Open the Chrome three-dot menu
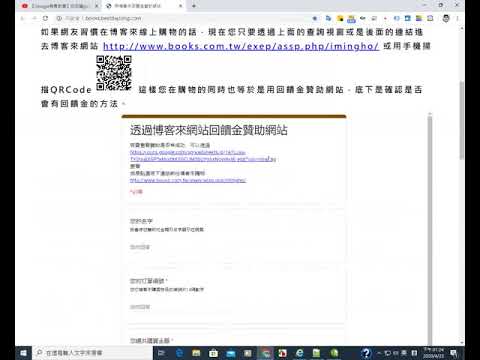480x360 pixels. coord(458,18)
